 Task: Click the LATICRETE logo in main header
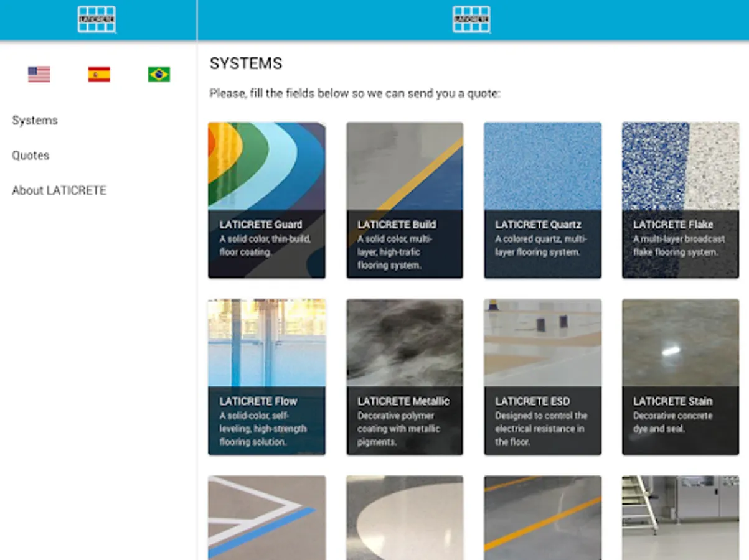[472, 19]
